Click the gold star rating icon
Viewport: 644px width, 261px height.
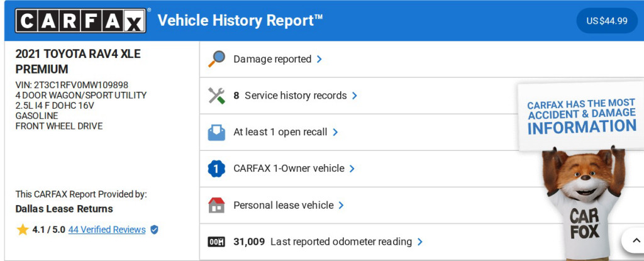point(23,230)
